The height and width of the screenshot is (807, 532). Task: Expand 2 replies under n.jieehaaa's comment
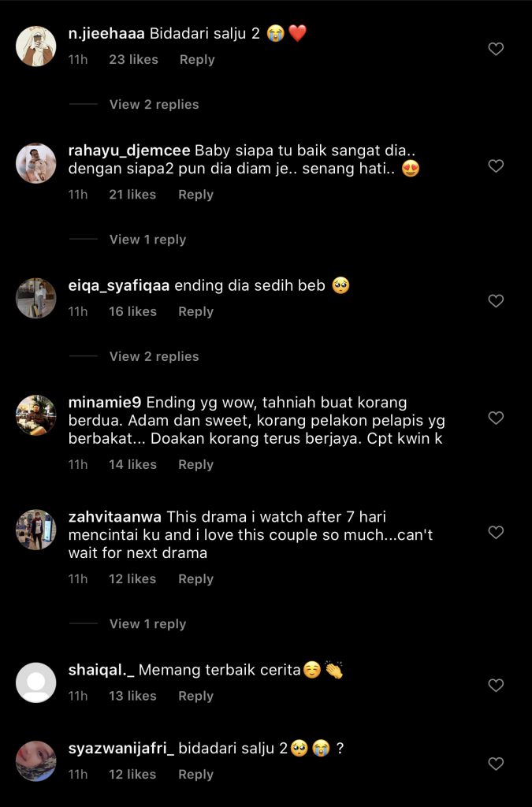(154, 104)
